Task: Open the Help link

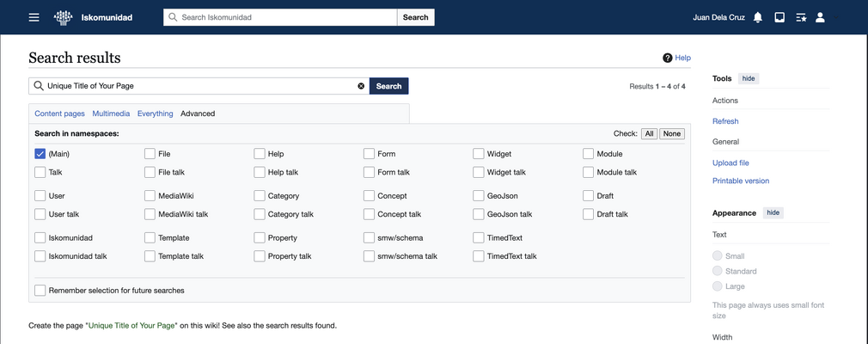Action: click(x=682, y=58)
